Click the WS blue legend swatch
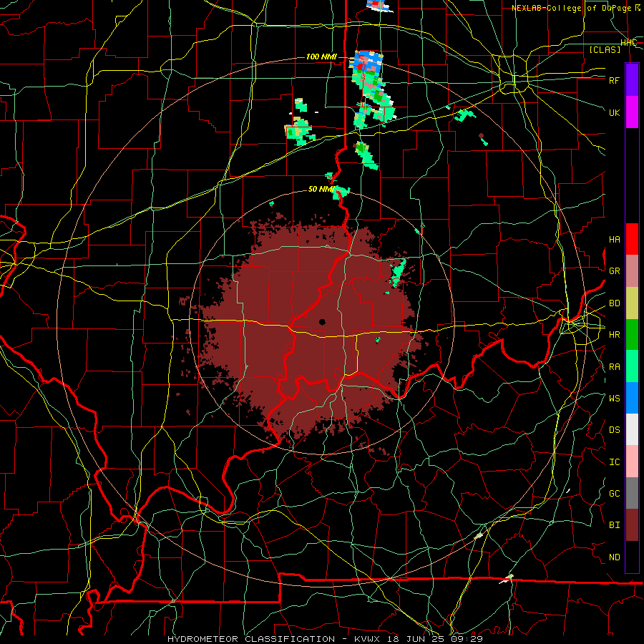The width and height of the screenshot is (644, 644). coord(632,398)
